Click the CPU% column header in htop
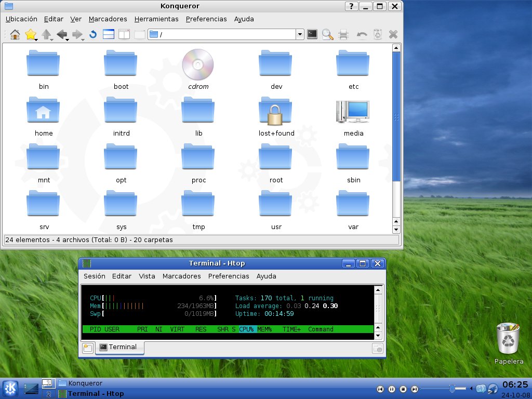The height and width of the screenshot is (399, 532). click(247, 329)
